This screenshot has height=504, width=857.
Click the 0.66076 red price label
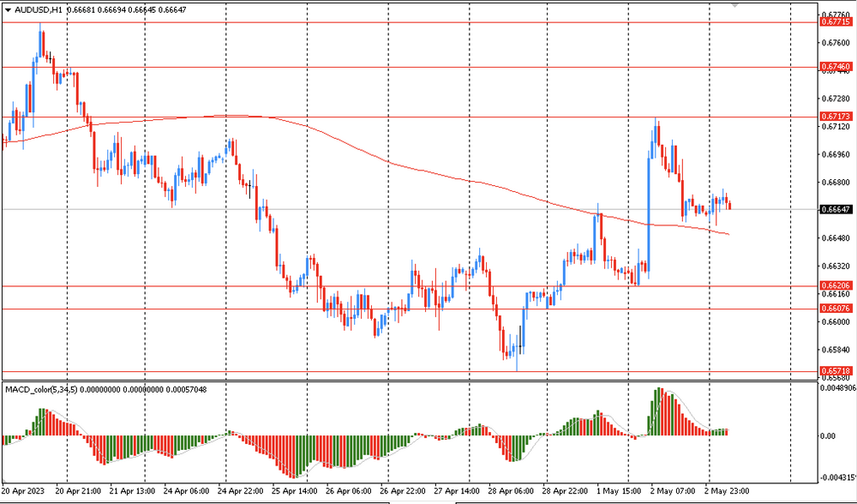pyautogui.click(x=835, y=308)
